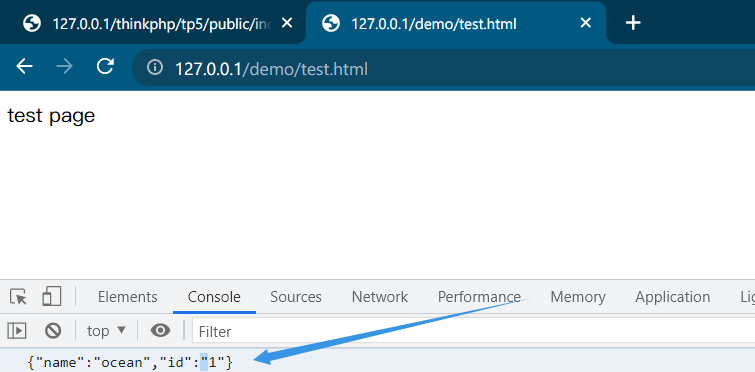755x372 pixels.
Task: Clear console with the ban icon
Action: point(53,331)
